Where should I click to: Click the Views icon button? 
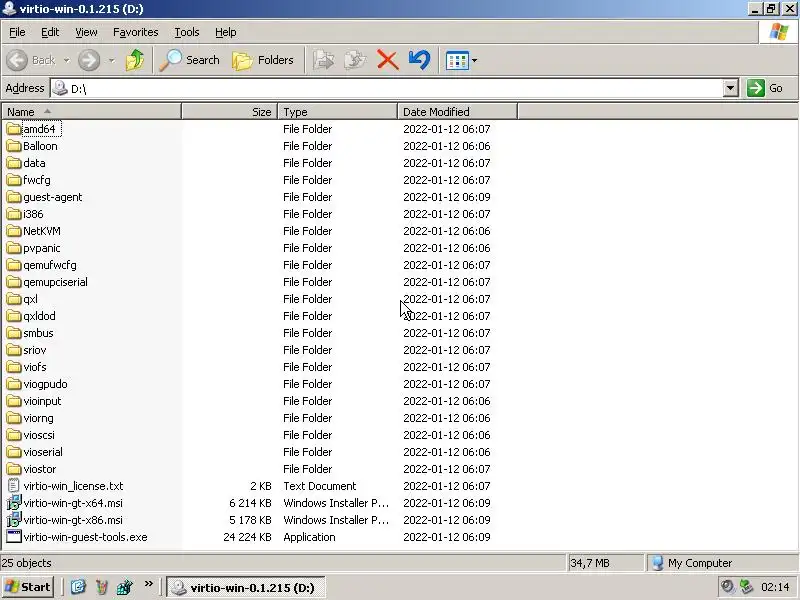coord(457,61)
